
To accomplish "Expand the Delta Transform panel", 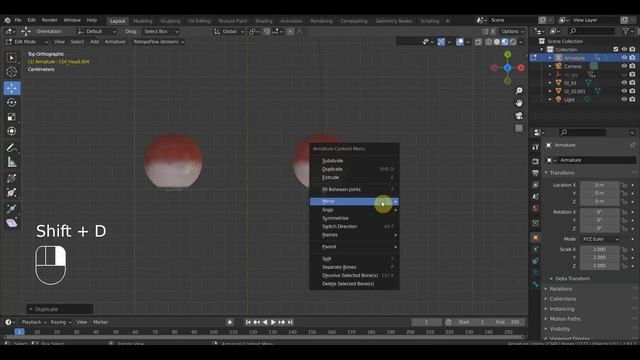I will point(572,279).
